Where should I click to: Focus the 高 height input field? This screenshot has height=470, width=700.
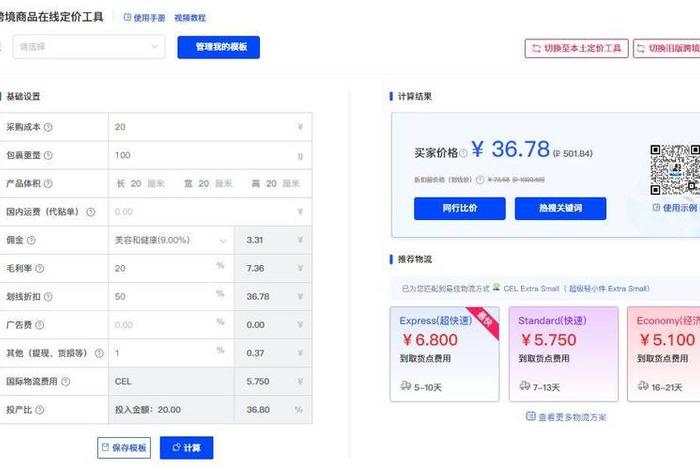[x=271, y=183]
